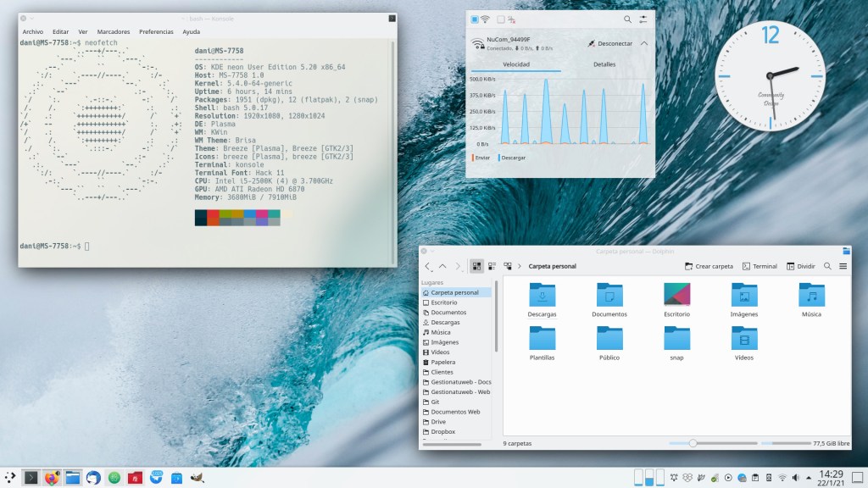Open the Descargas folder in Dolphin
The image size is (868, 488).
point(542,297)
